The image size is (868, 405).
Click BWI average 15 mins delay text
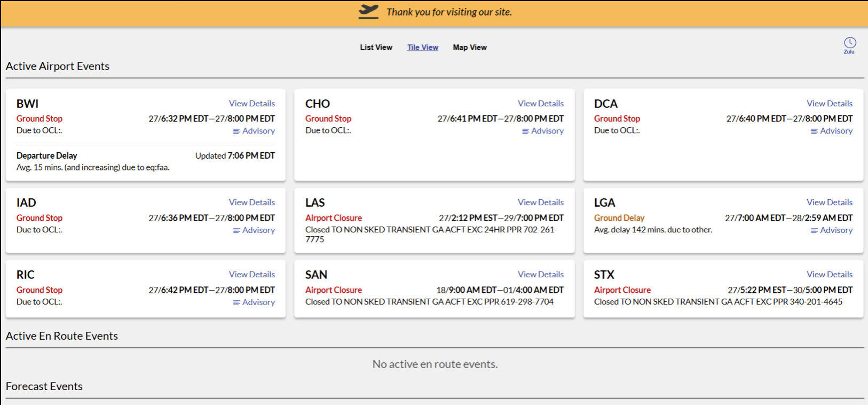coord(93,167)
